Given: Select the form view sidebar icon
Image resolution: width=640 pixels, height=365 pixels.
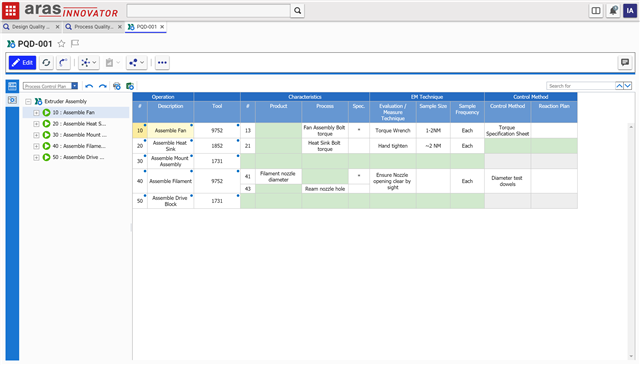Looking at the screenshot, I should click(12, 86).
